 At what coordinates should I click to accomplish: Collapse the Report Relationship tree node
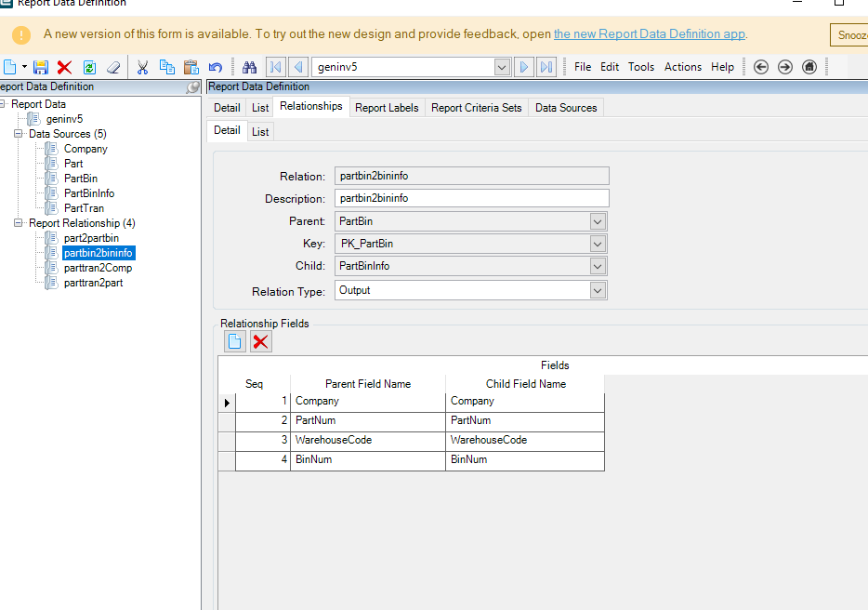(19, 223)
